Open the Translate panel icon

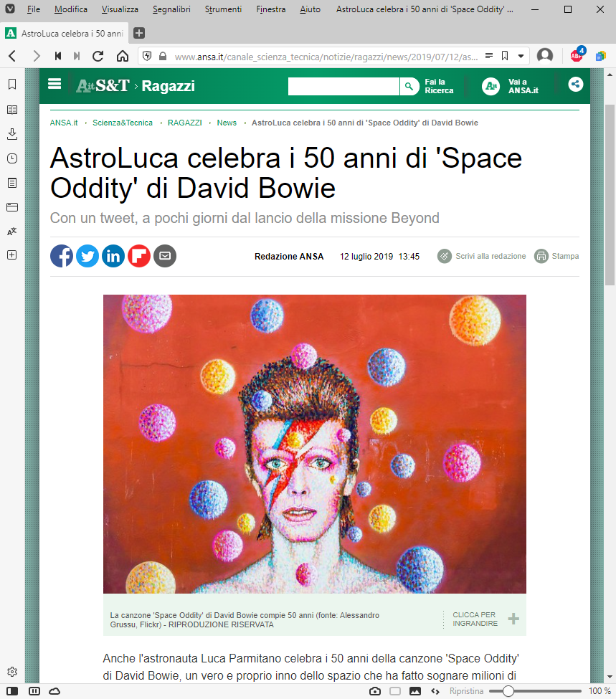click(12, 231)
